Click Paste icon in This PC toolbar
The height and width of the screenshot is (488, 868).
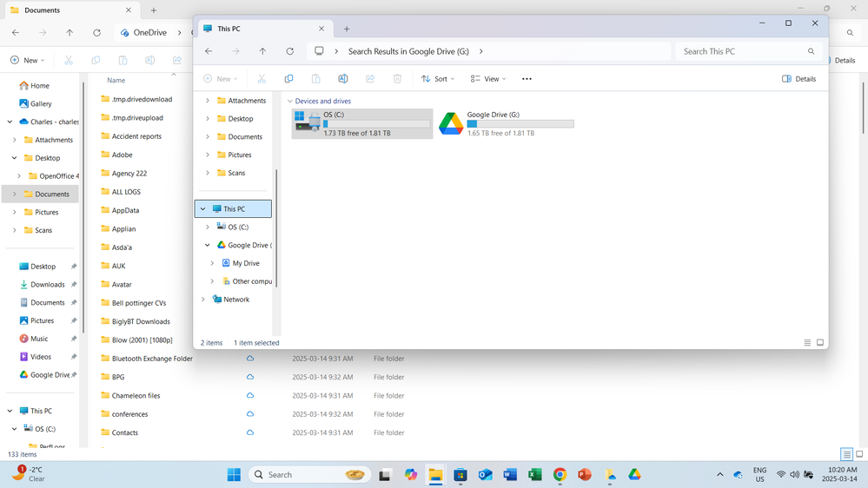pyautogui.click(x=315, y=78)
